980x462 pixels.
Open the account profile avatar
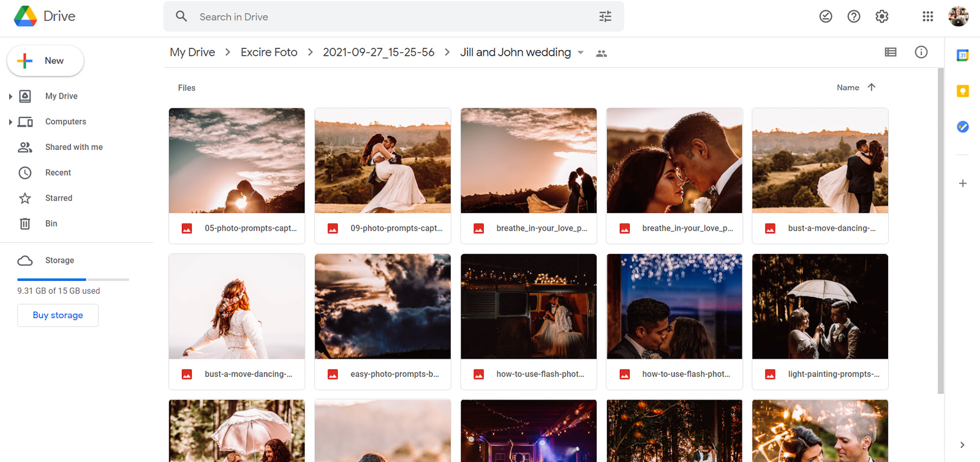tap(959, 17)
